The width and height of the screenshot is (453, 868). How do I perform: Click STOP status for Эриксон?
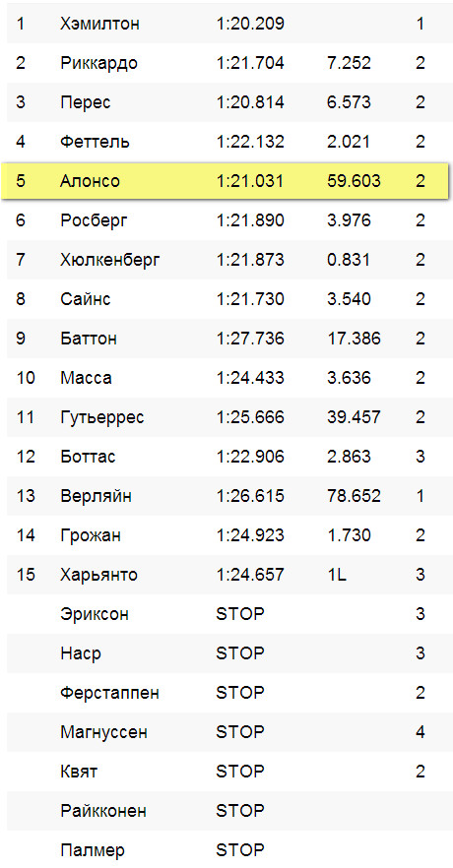coord(240,614)
